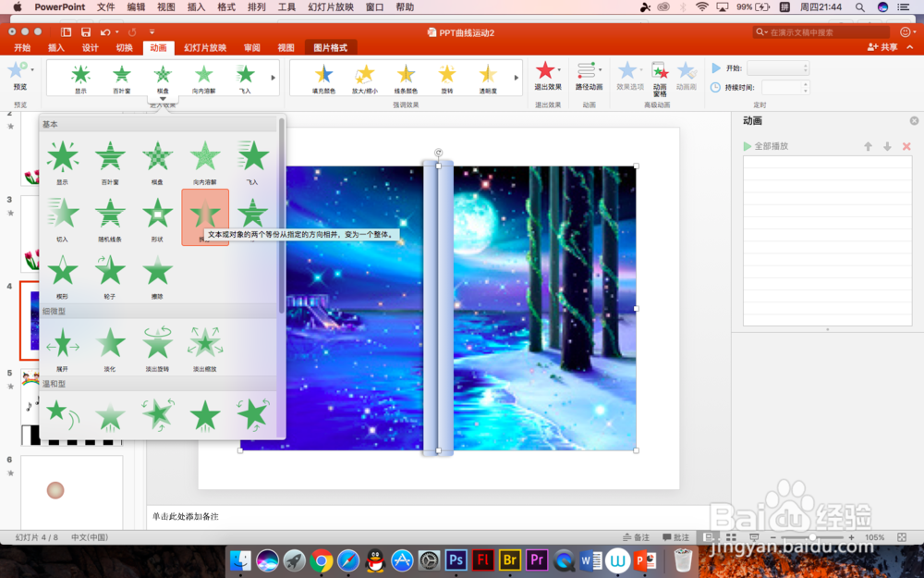Click the undo arrow in title bar

[x=105, y=31]
